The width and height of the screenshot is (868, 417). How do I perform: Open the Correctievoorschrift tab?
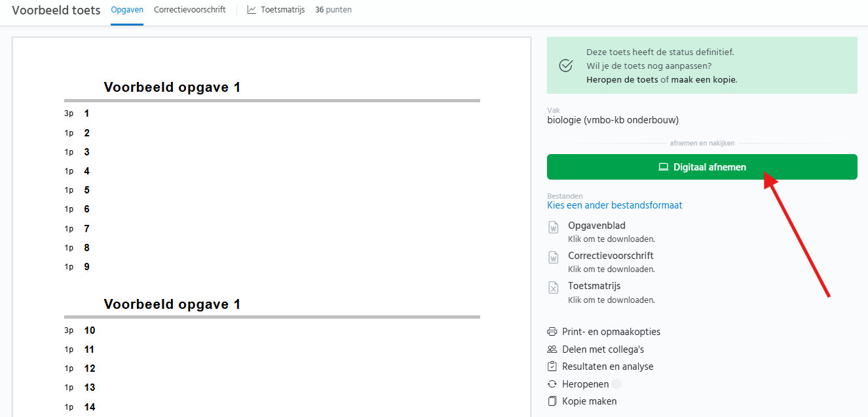point(190,10)
